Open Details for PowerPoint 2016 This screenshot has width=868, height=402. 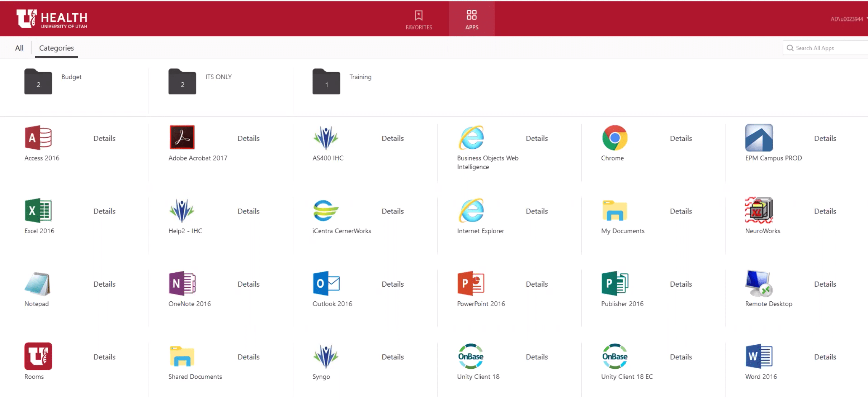tap(537, 284)
